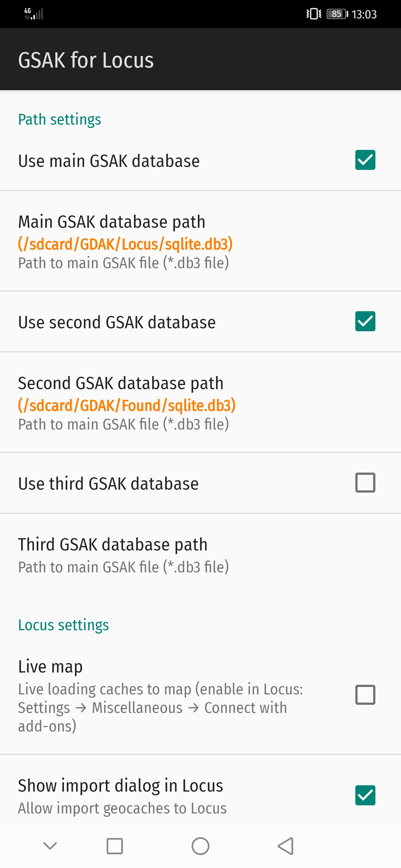
Task: Tap the battery indicator in status bar
Action: tap(337, 14)
